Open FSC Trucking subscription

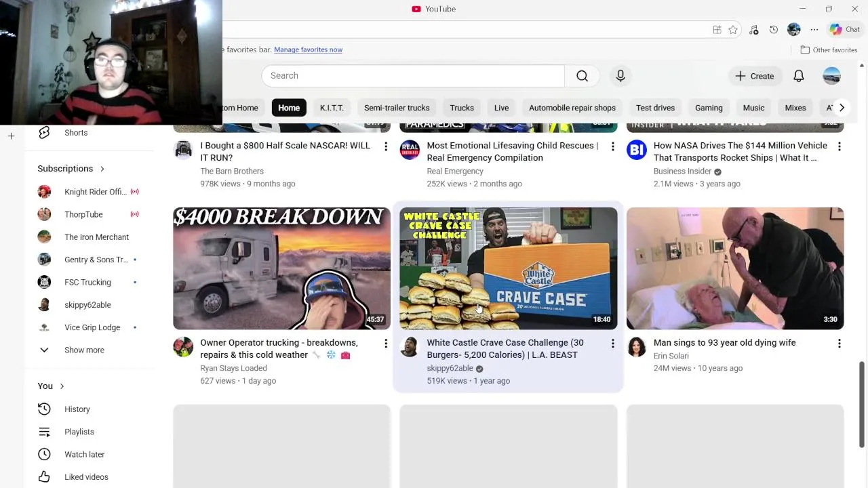tap(90, 283)
